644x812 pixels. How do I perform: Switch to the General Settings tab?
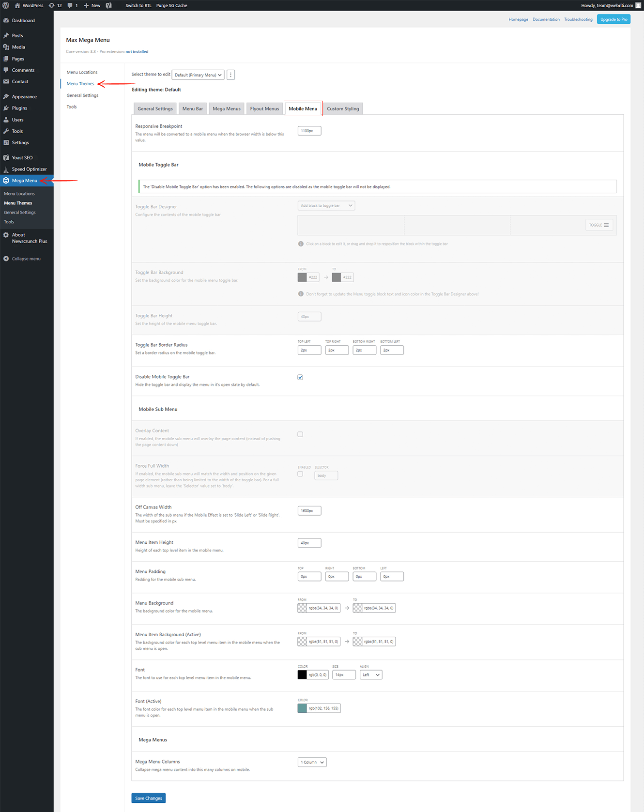(155, 108)
